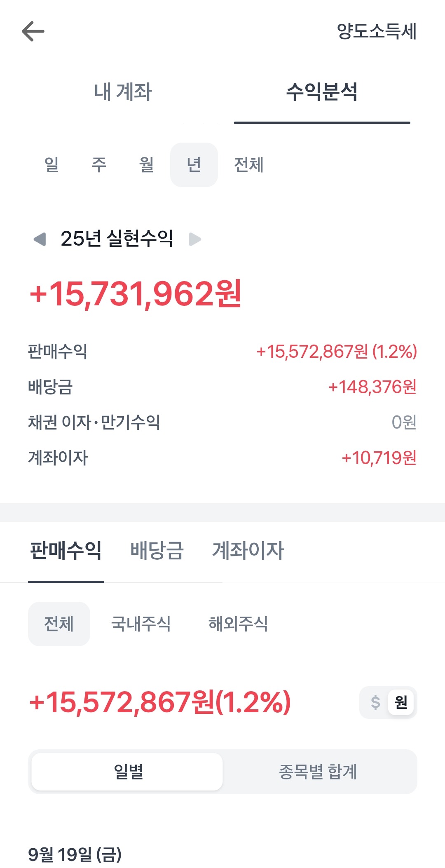Choose the 일 period filter
This screenshot has height=868, width=445.
click(x=52, y=165)
